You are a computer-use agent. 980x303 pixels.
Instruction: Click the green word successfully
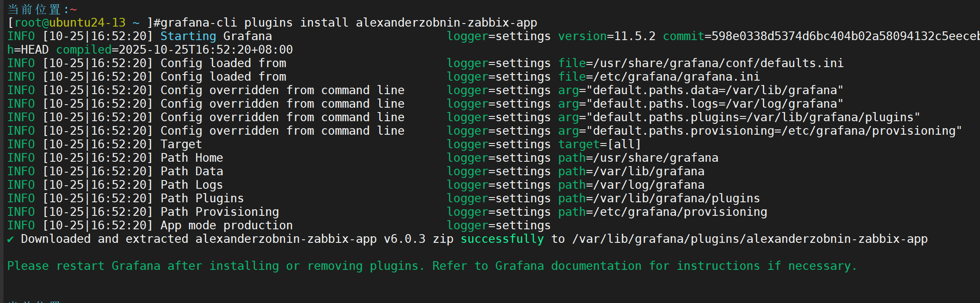click(502, 239)
